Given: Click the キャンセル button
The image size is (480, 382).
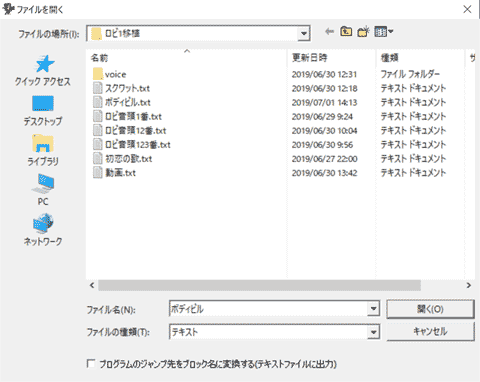Looking at the screenshot, I should (430, 331).
